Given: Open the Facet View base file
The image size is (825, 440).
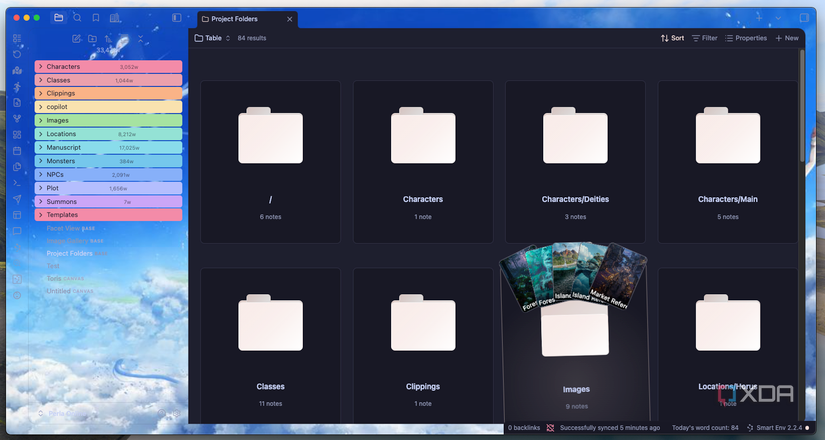Looking at the screenshot, I should [71, 228].
